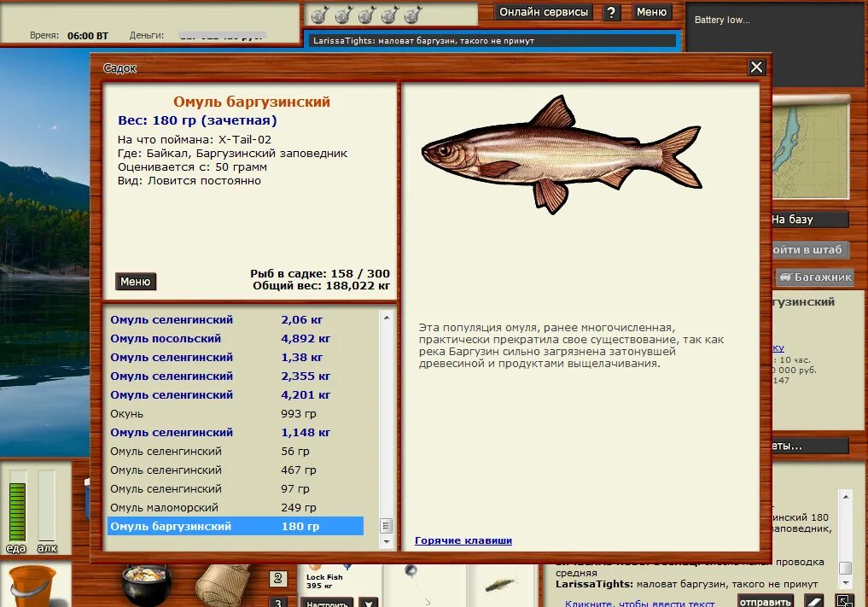Select Омуль селенгинский 2,06 кг row

pos(236,319)
